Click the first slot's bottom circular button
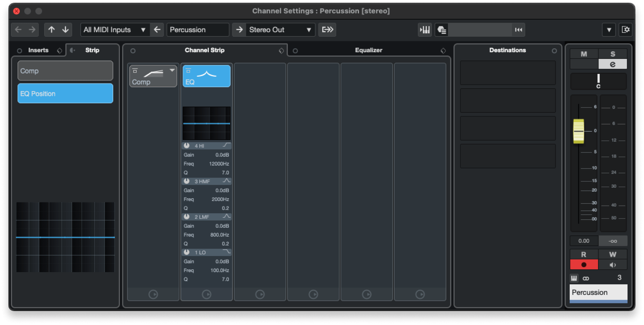The height and width of the screenshot is (325, 644). [x=153, y=295]
